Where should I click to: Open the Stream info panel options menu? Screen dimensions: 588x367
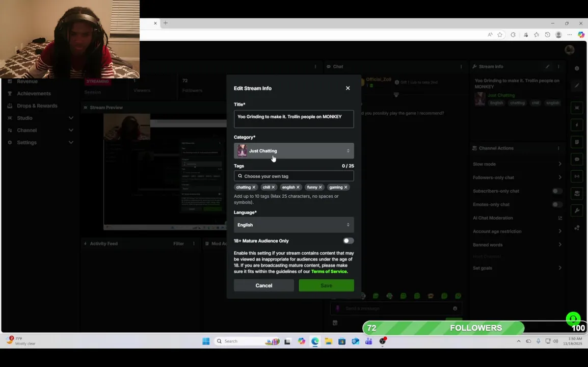558,66
